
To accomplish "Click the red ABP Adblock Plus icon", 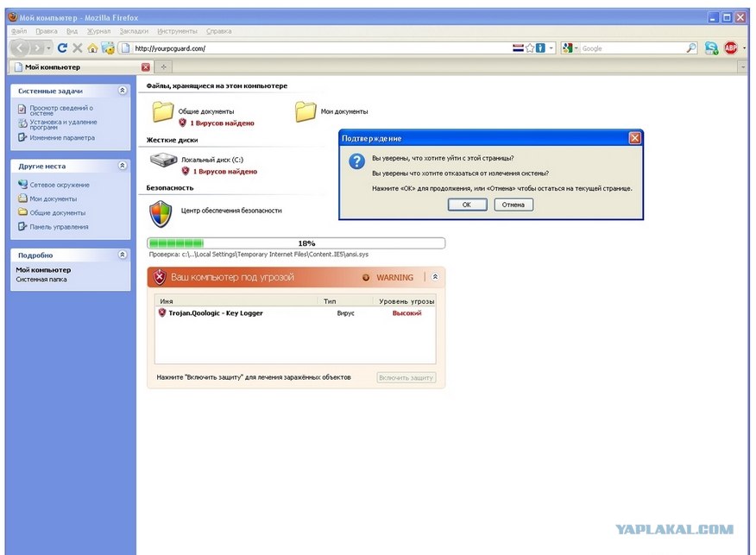I will 731,47.
